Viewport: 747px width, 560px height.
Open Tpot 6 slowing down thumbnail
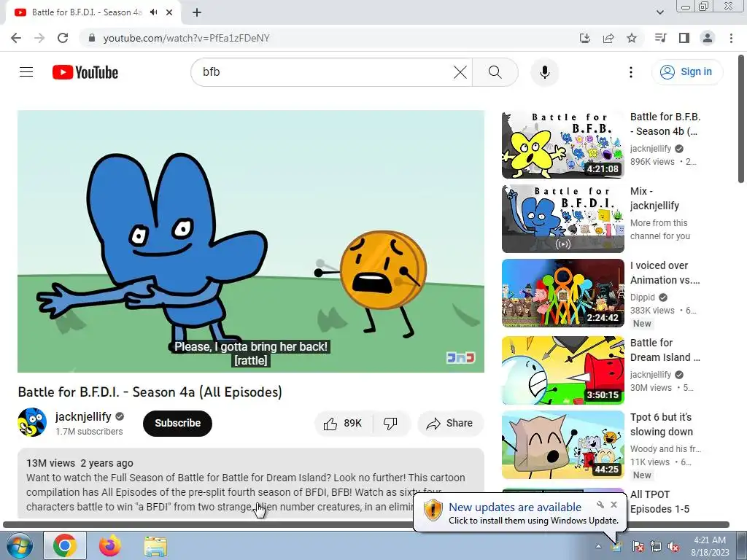(562, 445)
